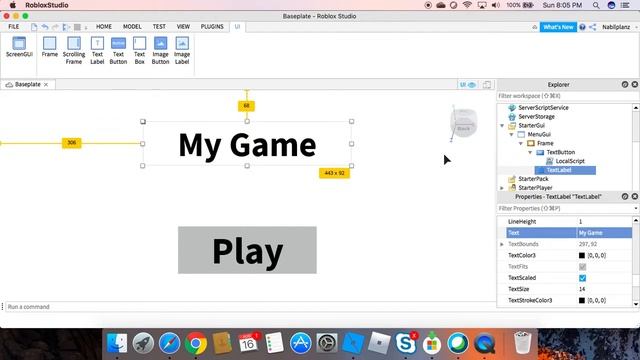This screenshot has height=360, width=640.
Task: Click the What's New button
Action: [558, 27]
